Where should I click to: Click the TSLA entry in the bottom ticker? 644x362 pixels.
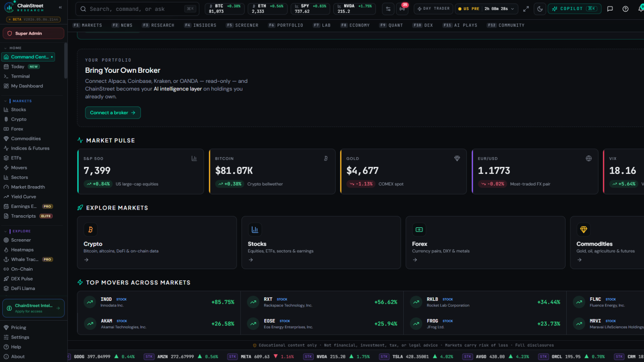(x=417, y=357)
